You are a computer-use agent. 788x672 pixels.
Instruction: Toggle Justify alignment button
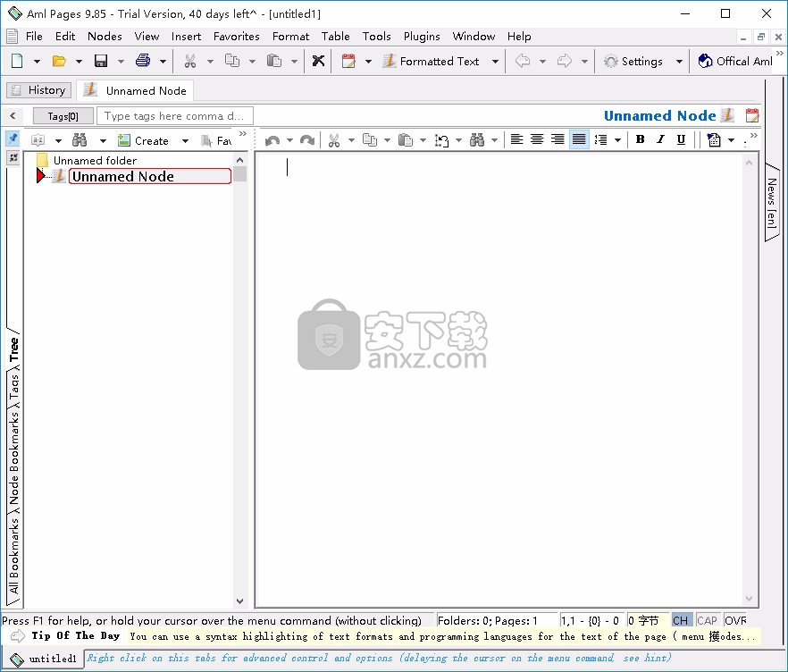(x=579, y=139)
